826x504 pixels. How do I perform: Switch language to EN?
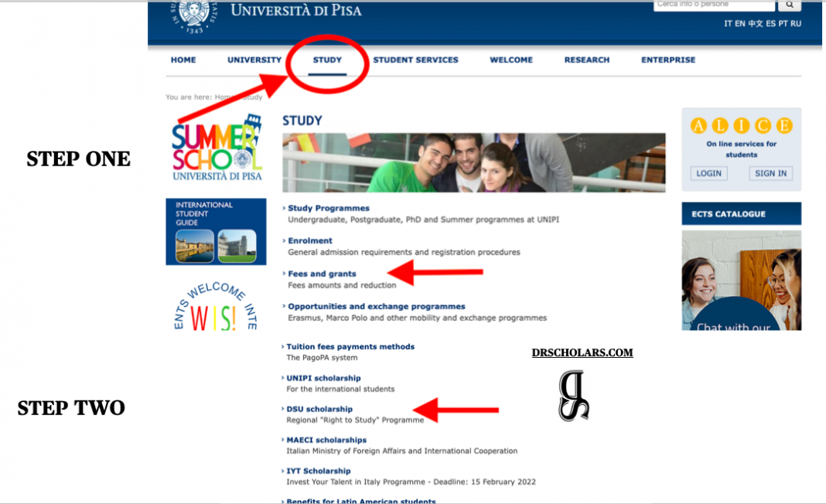coord(741,24)
